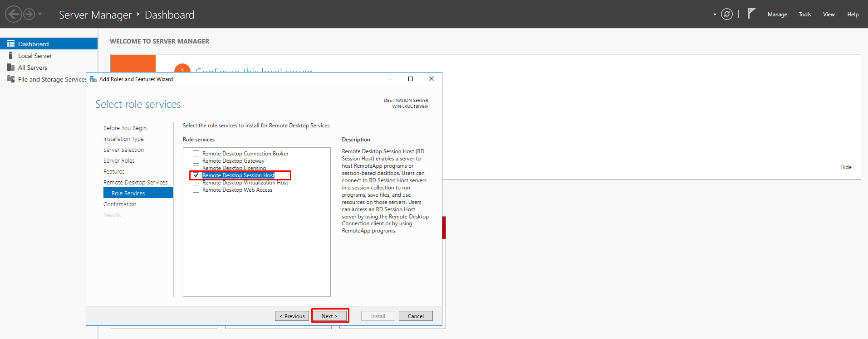Viewport: 868px width, 339px height.
Task: Click the Cancel button
Action: 416,316
